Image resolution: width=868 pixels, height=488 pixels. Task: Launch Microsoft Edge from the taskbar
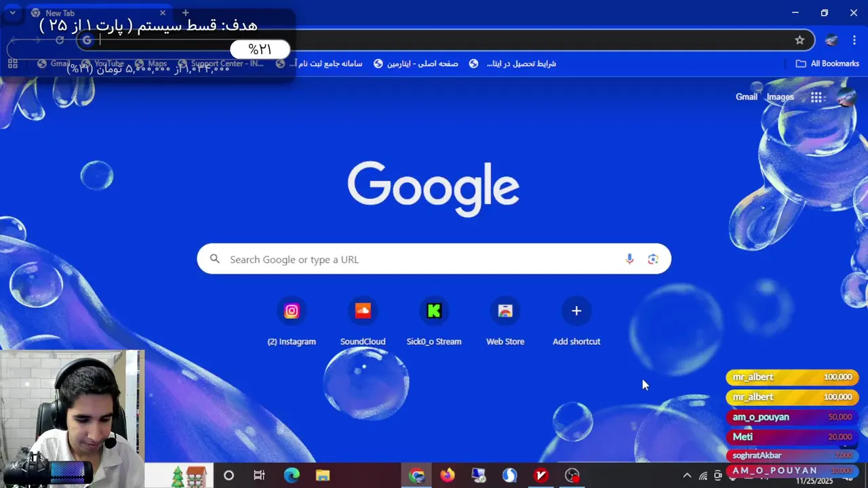pos(292,475)
